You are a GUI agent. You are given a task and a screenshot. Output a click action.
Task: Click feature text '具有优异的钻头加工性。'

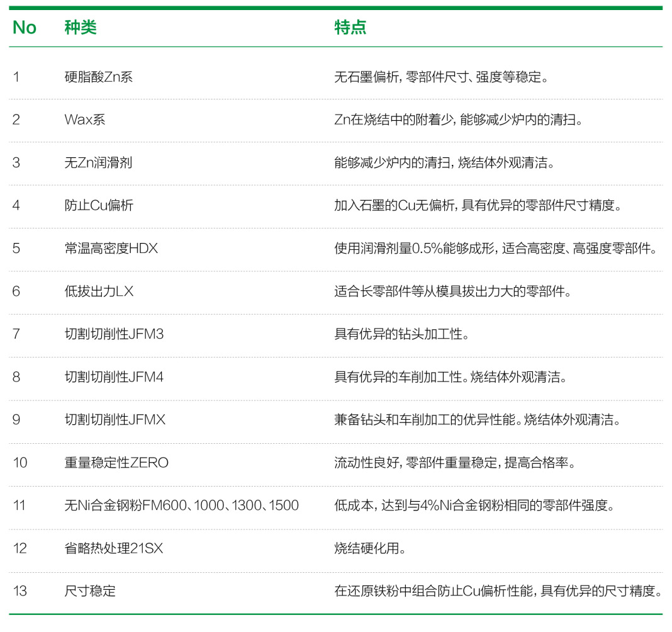pyautogui.click(x=401, y=334)
